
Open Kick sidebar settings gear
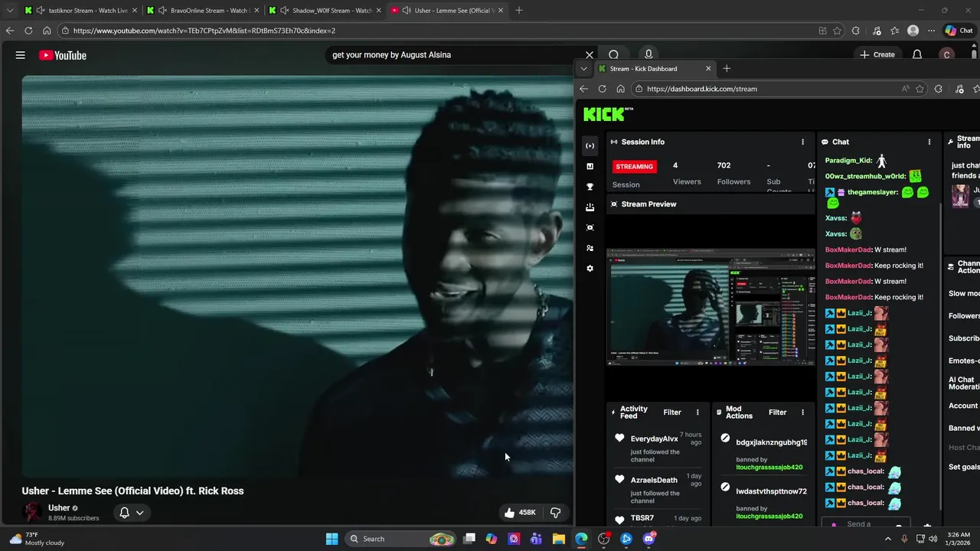590,269
